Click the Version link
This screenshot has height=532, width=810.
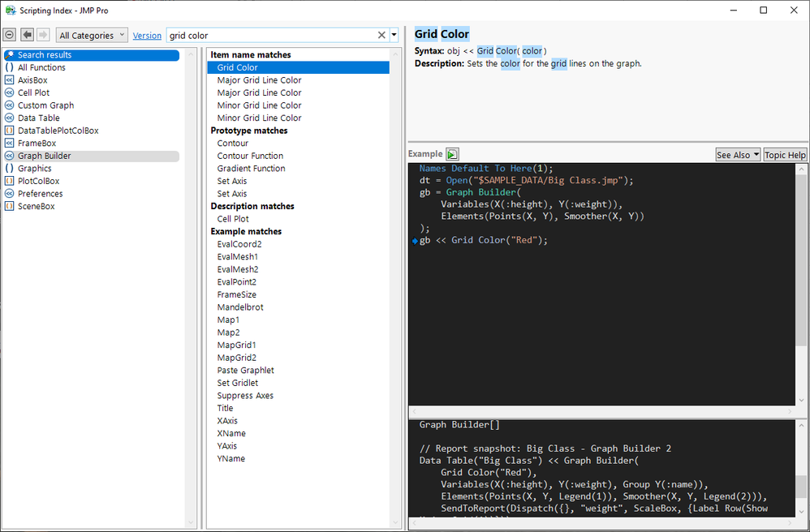click(147, 36)
